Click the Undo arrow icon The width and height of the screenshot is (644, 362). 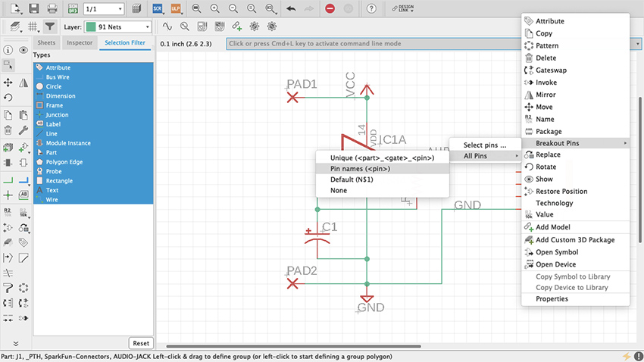pyautogui.click(x=291, y=8)
